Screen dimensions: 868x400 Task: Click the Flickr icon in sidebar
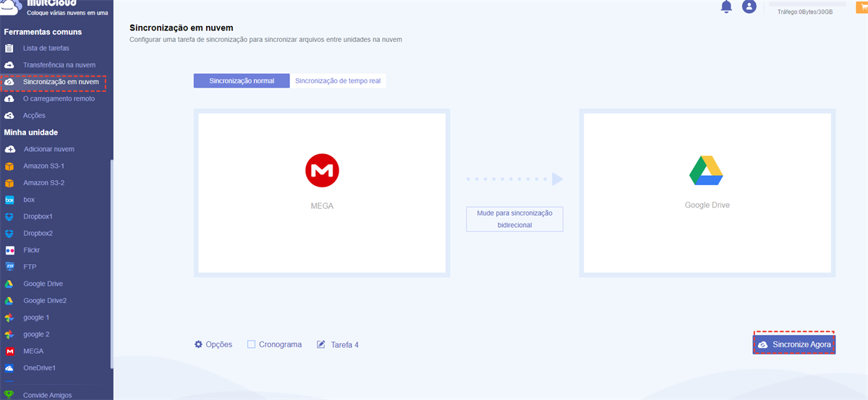[9, 250]
